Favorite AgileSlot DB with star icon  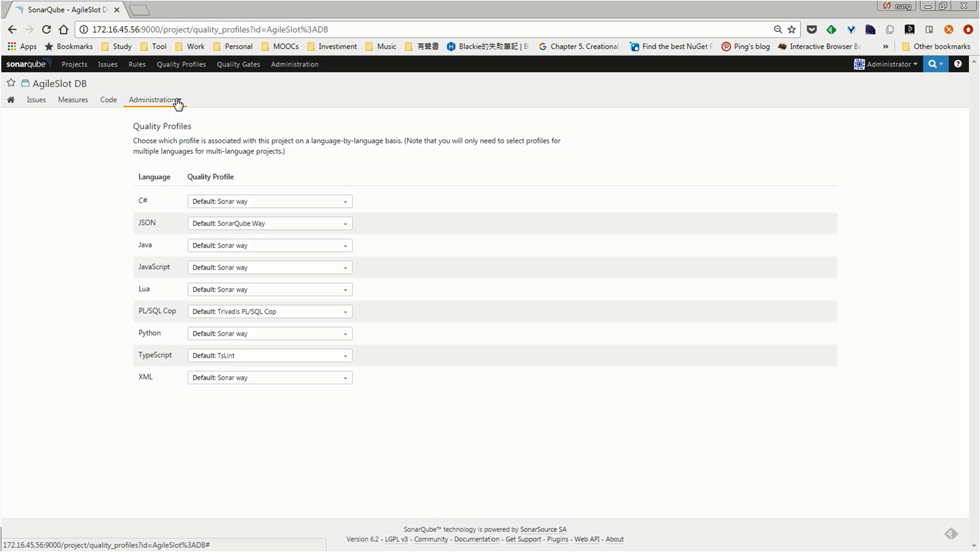pyautogui.click(x=11, y=83)
